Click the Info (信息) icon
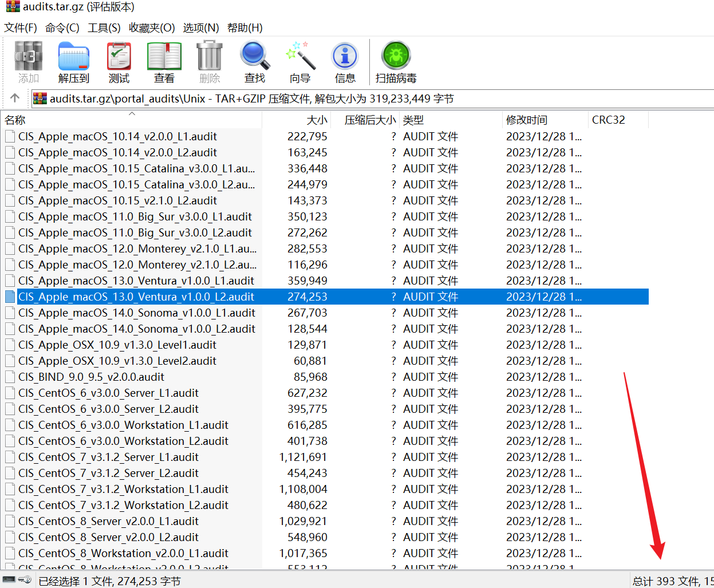Viewport: 714px width, 588px height. tap(345, 56)
